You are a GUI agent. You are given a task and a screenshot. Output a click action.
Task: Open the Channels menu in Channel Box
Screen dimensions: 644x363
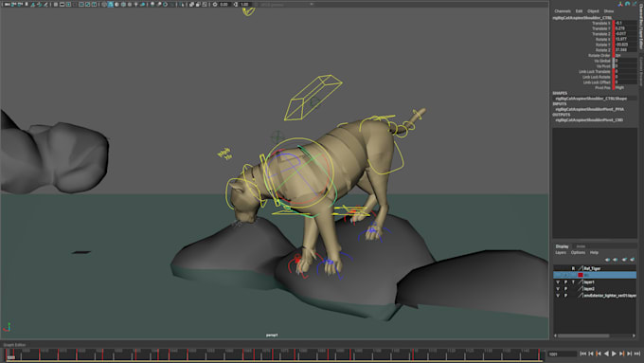(x=563, y=11)
